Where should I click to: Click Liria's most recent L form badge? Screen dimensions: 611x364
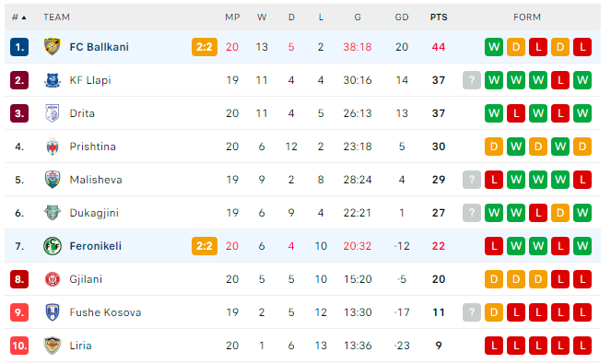point(494,346)
